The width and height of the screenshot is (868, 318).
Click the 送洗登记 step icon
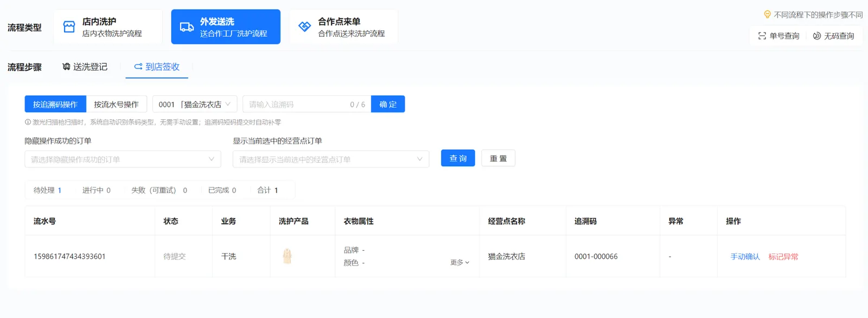(x=66, y=67)
